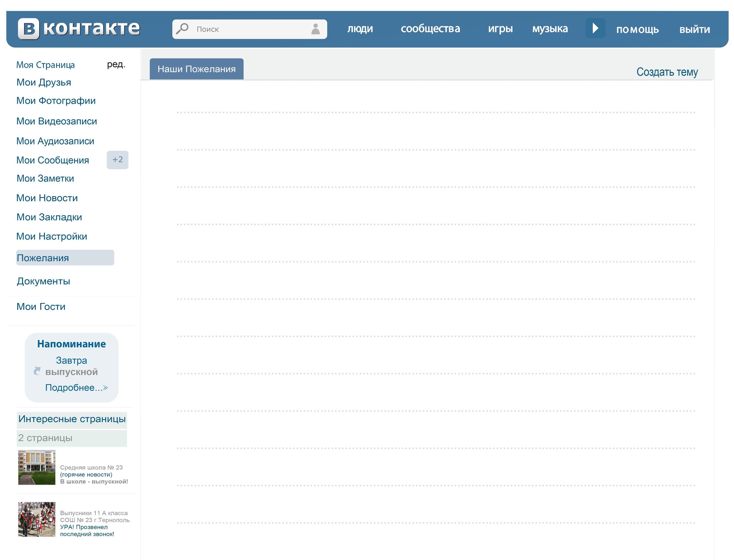Select the Наши Пожелания tab
Screen dimensions: 734x560
[x=196, y=69]
